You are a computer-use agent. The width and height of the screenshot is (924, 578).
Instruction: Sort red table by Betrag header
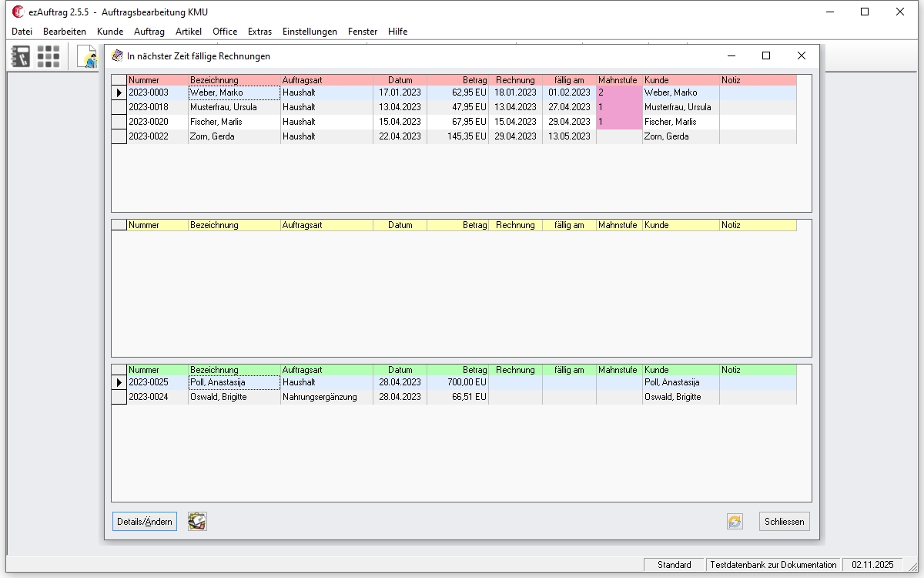point(458,80)
